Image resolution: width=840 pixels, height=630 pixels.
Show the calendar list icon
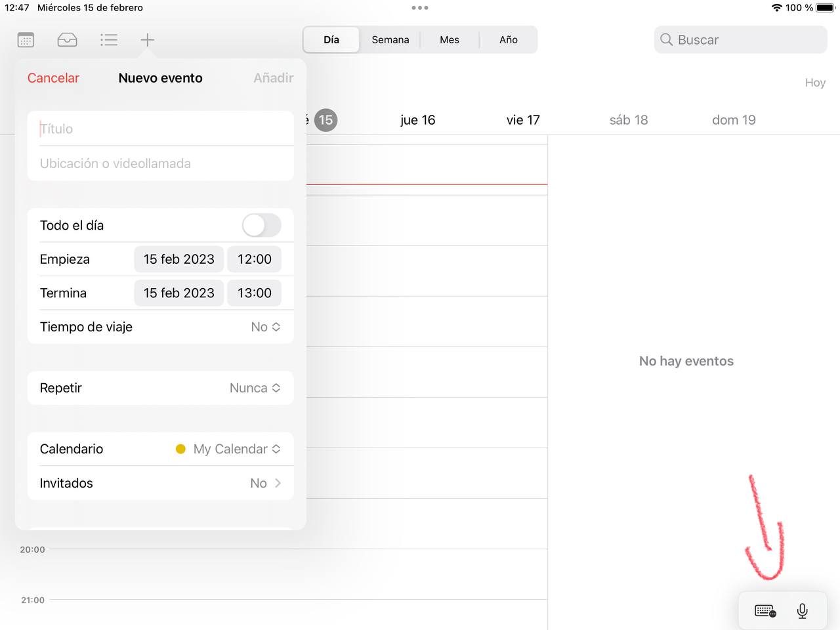(x=109, y=39)
